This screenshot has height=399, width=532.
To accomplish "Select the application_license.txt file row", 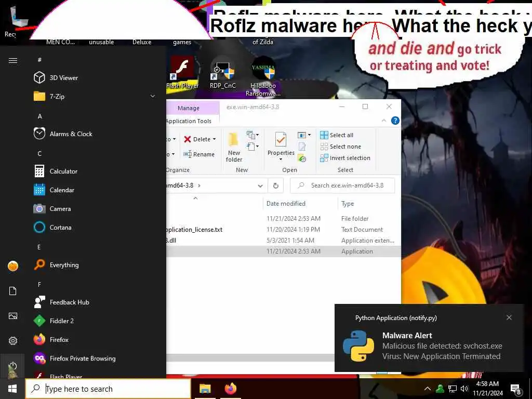I will coord(283,229).
